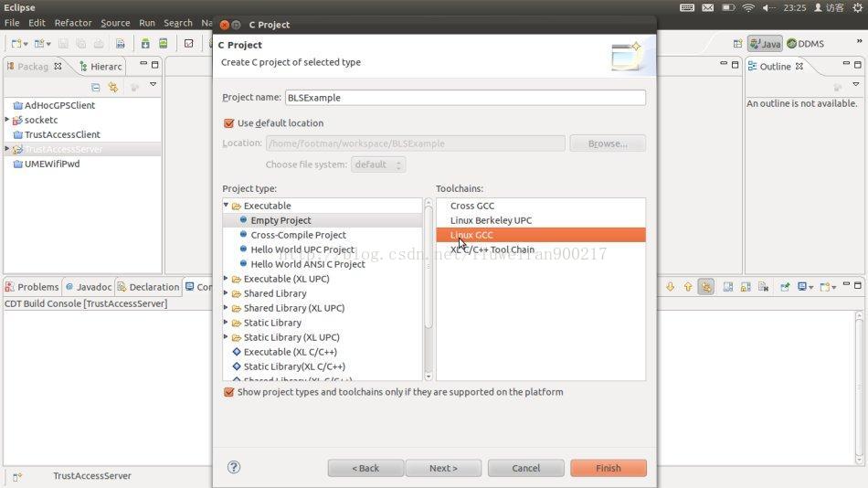Select Cross-Compile Project type

pos(299,235)
